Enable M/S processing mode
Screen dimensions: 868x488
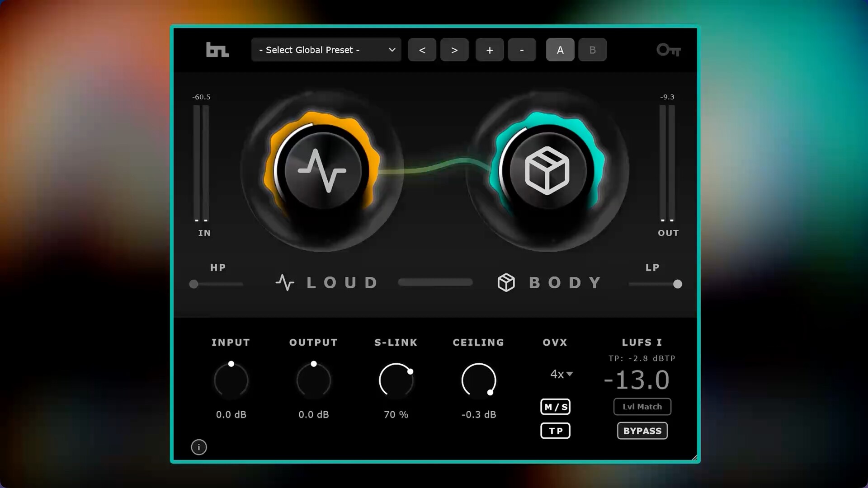click(555, 407)
